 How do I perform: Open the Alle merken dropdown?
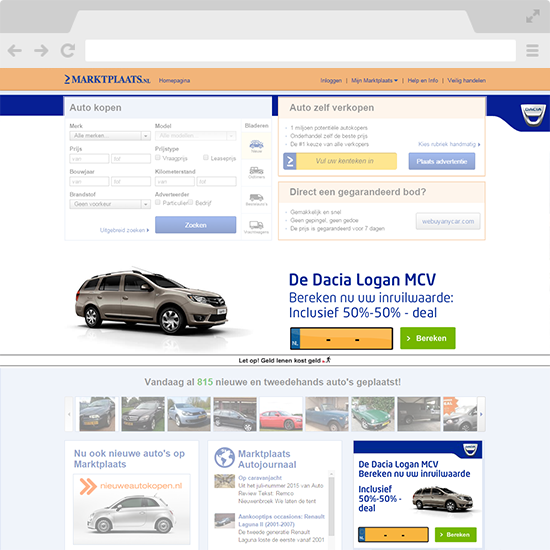[110, 136]
